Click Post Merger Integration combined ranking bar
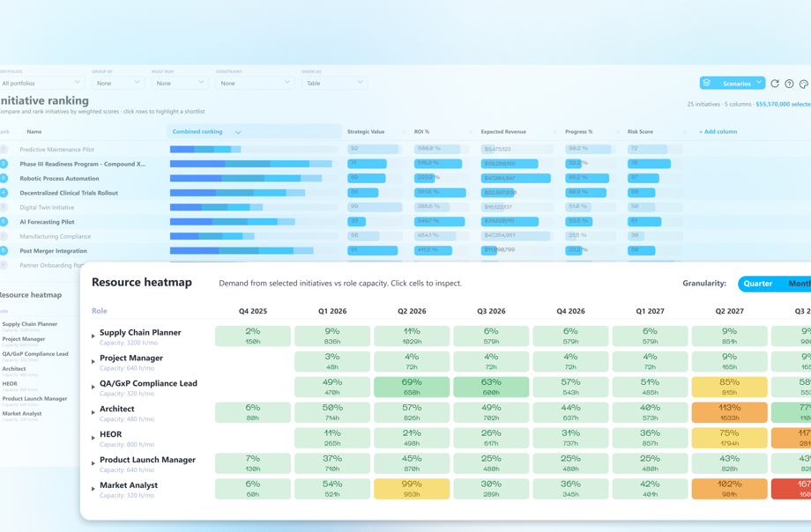 coord(242,251)
